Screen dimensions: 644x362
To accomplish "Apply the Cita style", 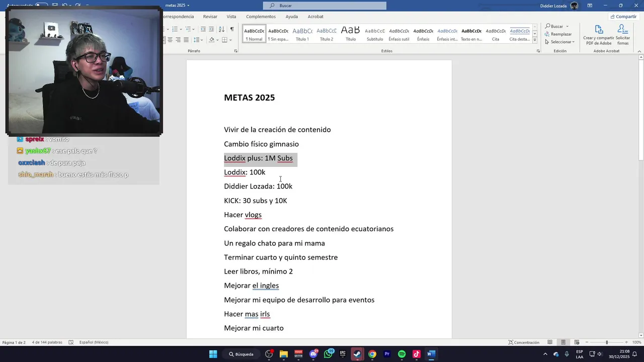I will pyautogui.click(x=496, y=34).
